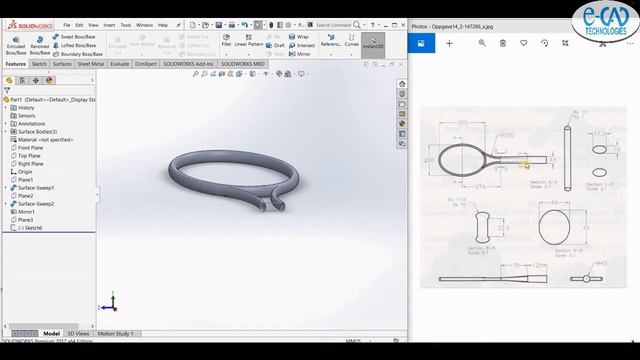Click Zoom icon in Photos window

482,43
